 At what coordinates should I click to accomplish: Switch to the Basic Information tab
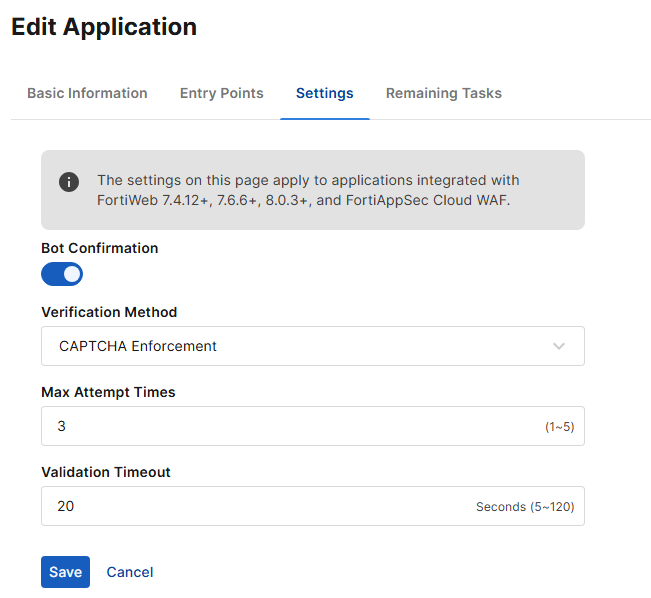pos(87,93)
